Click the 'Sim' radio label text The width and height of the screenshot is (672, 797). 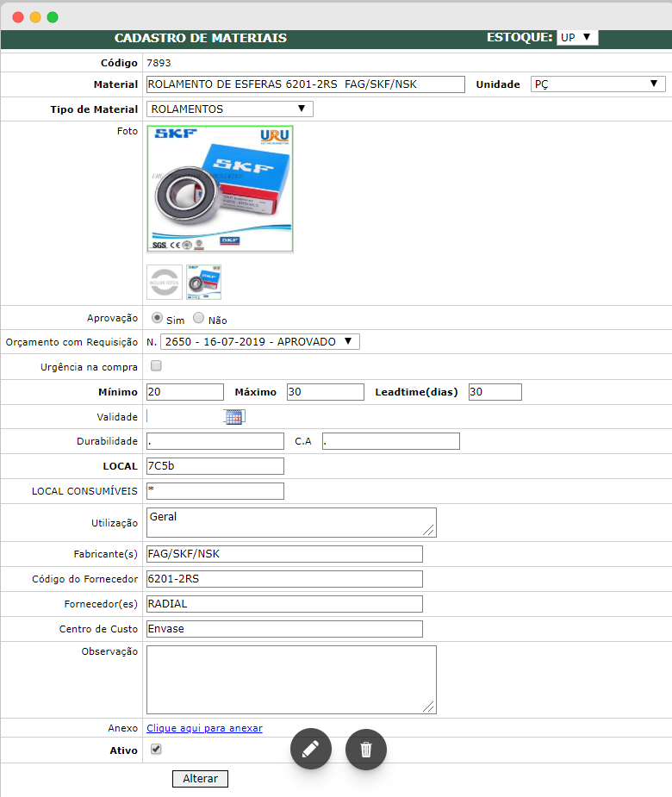176,321
